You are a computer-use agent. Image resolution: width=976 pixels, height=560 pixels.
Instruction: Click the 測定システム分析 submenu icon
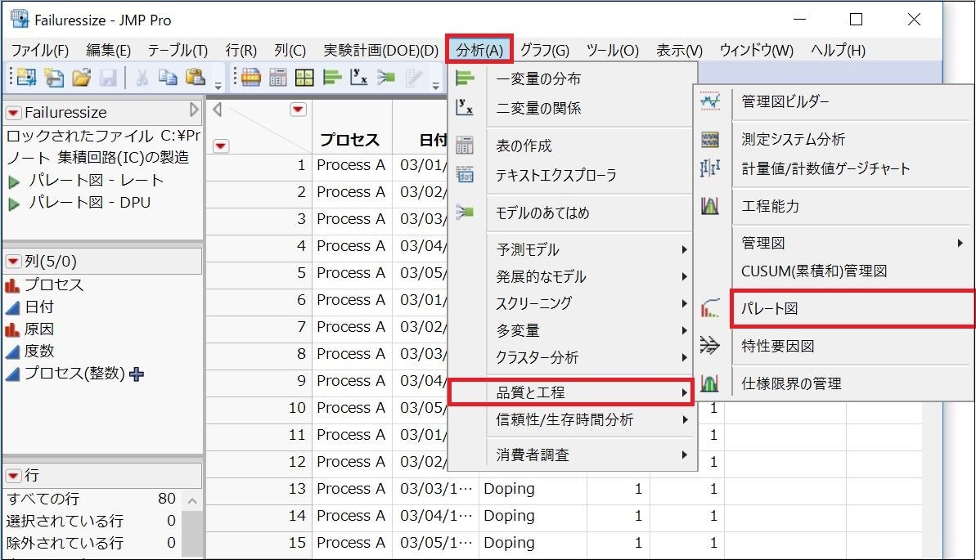click(710, 139)
